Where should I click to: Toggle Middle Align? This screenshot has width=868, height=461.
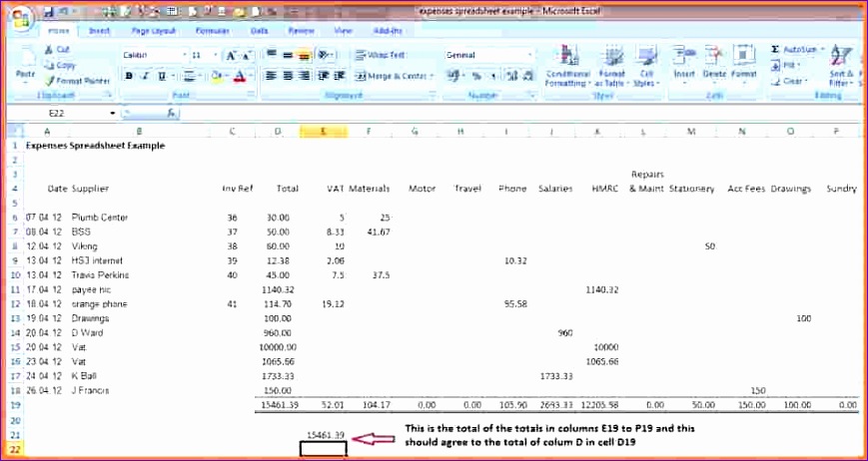pos(288,55)
